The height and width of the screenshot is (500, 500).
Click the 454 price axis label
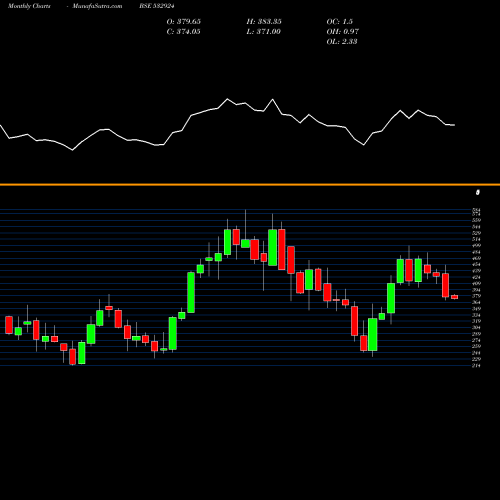click(476, 265)
